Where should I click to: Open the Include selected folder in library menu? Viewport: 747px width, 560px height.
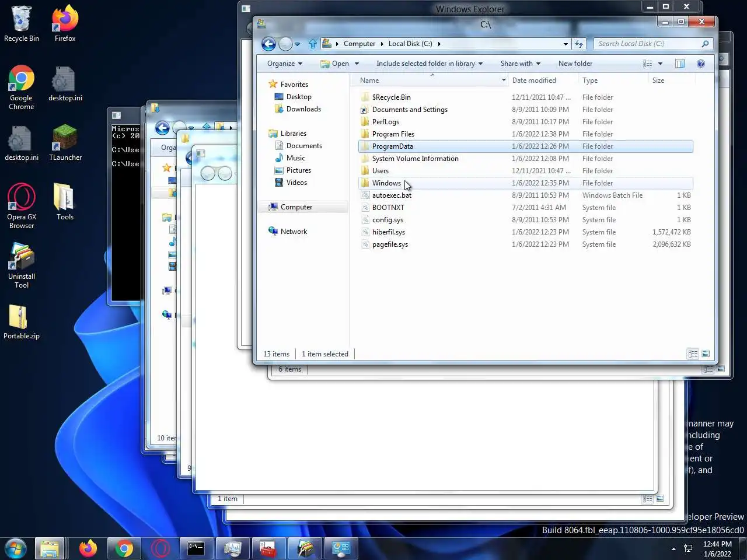coord(430,64)
